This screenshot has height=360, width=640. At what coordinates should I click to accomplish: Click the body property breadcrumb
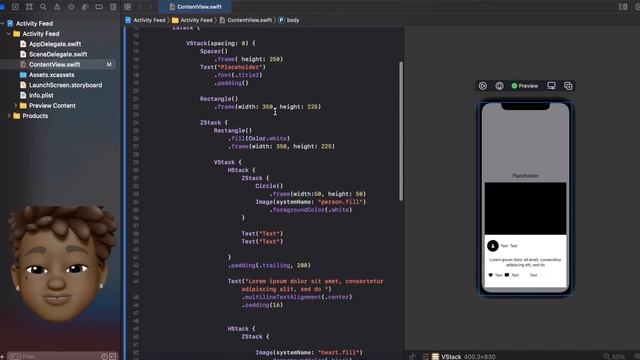289,20
